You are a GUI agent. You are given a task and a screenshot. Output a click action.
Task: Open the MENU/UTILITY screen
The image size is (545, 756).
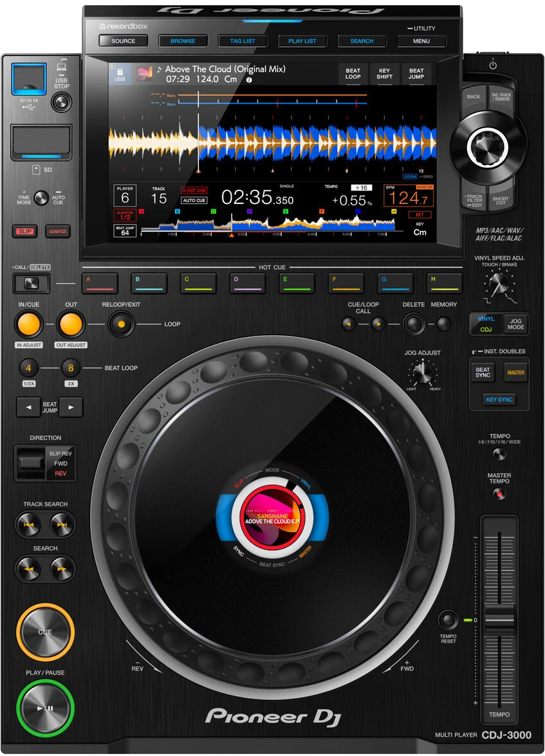click(x=421, y=41)
